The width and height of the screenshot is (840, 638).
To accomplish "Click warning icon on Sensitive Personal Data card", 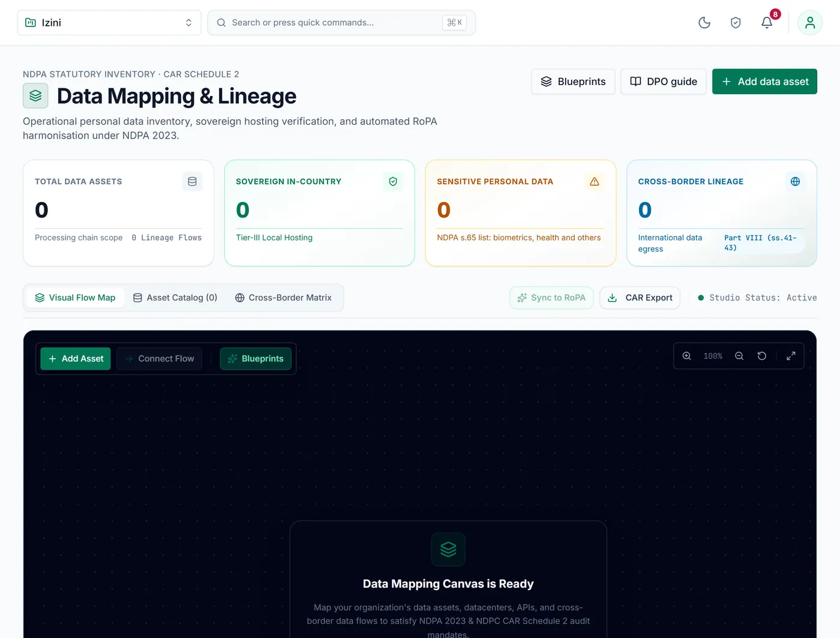I will click(595, 182).
